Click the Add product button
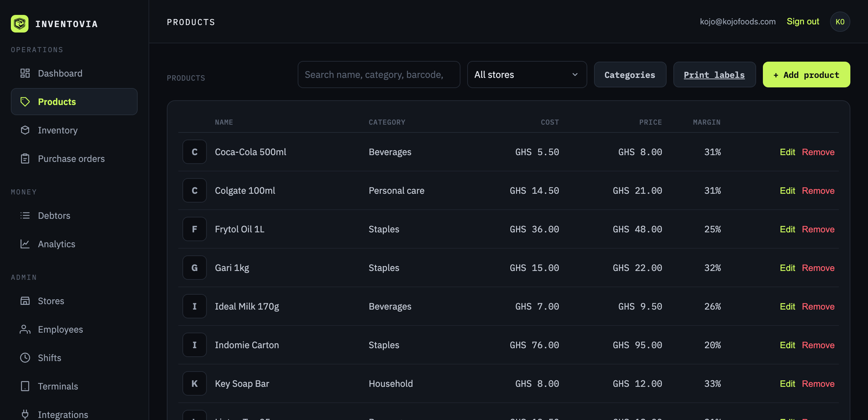 [x=806, y=75]
